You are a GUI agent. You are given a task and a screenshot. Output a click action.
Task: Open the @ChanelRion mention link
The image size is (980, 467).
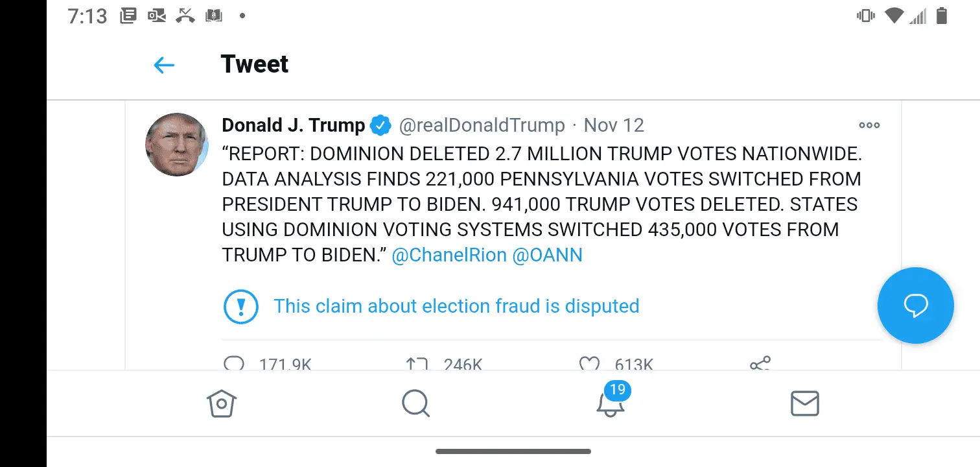[x=449, y=255]
